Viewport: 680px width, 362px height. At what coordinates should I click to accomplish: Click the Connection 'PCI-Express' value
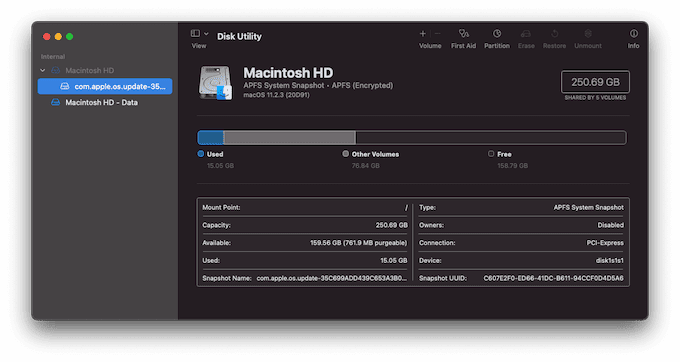pos(605,243)
